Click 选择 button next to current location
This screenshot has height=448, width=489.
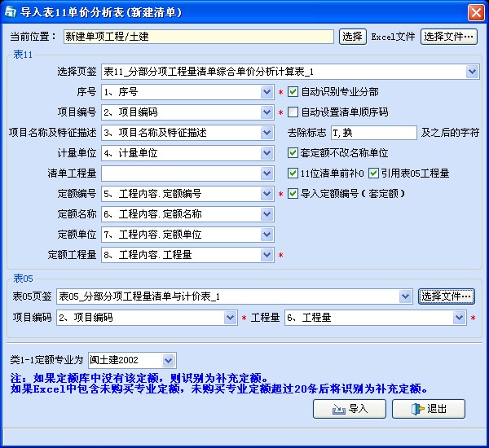352,37
